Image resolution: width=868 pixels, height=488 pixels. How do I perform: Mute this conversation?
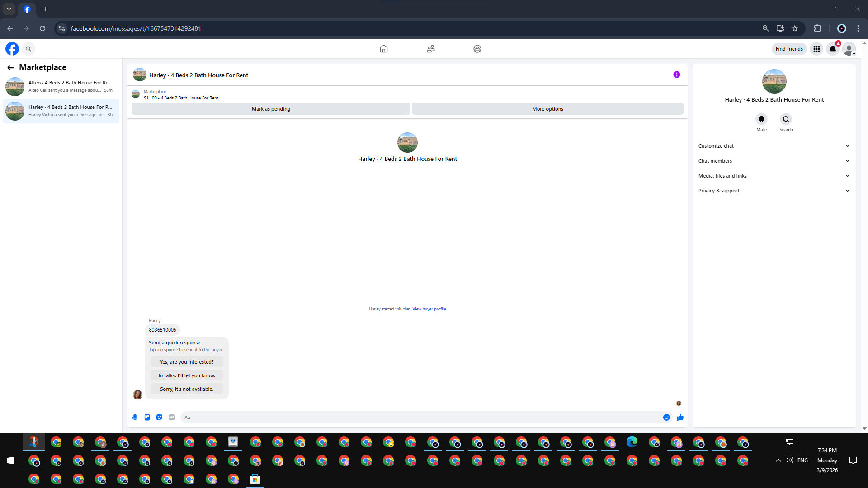click(761, 119)
